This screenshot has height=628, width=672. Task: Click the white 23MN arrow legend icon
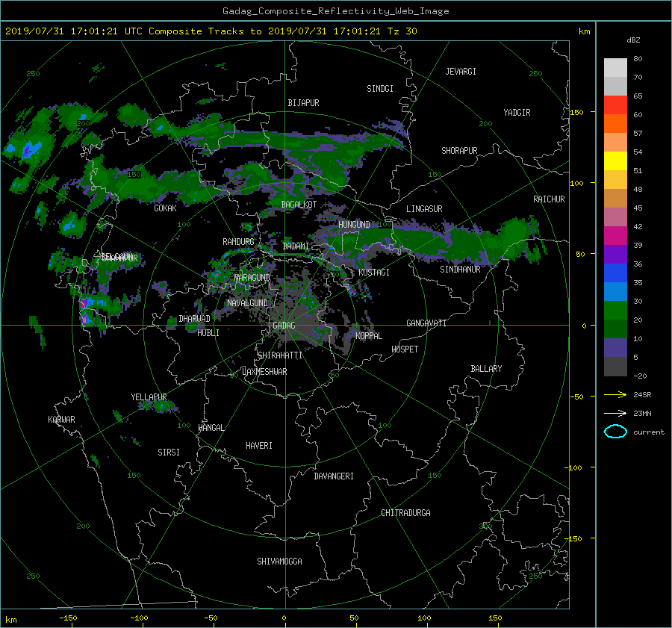pos(615,413)
